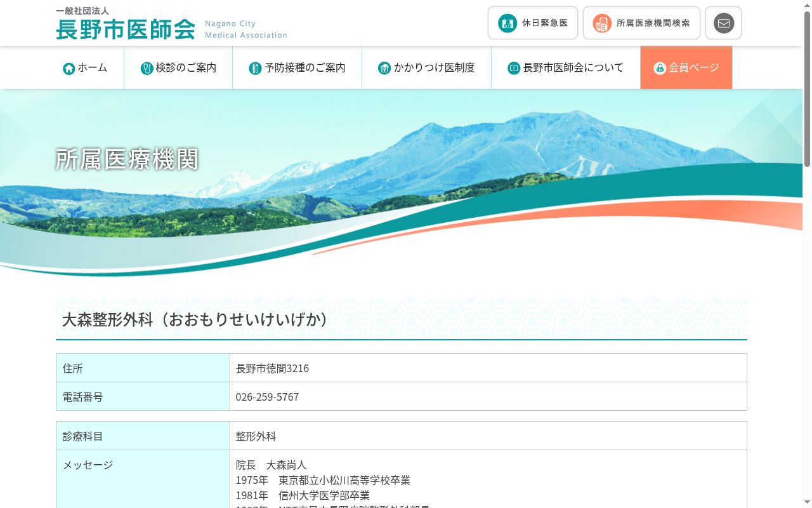Click the 休日緊急医 button

pyautogui.click(x=533, y=23)
